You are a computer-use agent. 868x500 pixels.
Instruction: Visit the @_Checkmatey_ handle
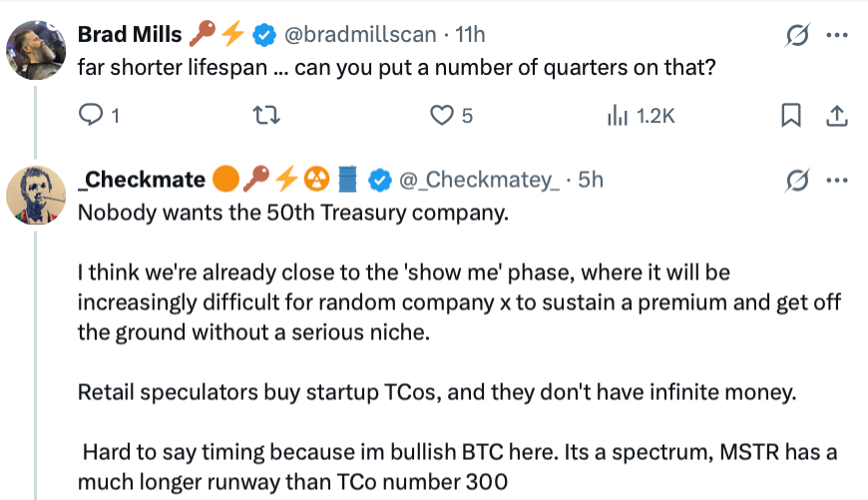tap(478, 180)
